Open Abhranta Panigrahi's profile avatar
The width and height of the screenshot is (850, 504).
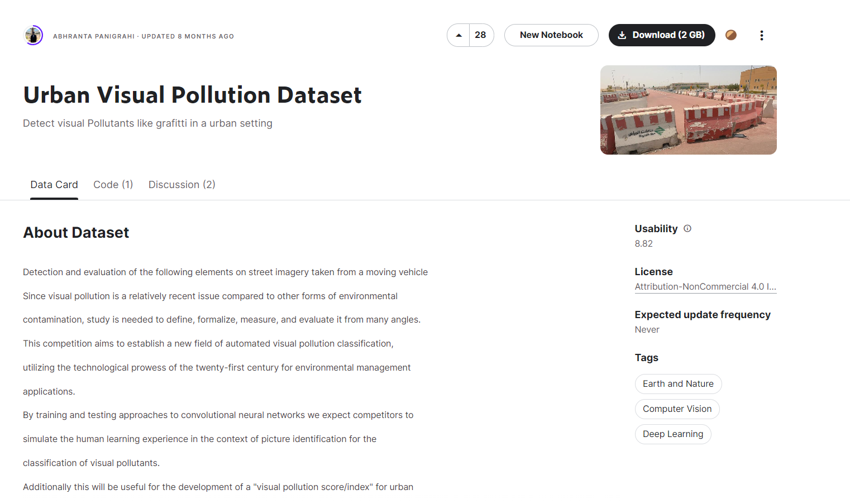[34, 36]
